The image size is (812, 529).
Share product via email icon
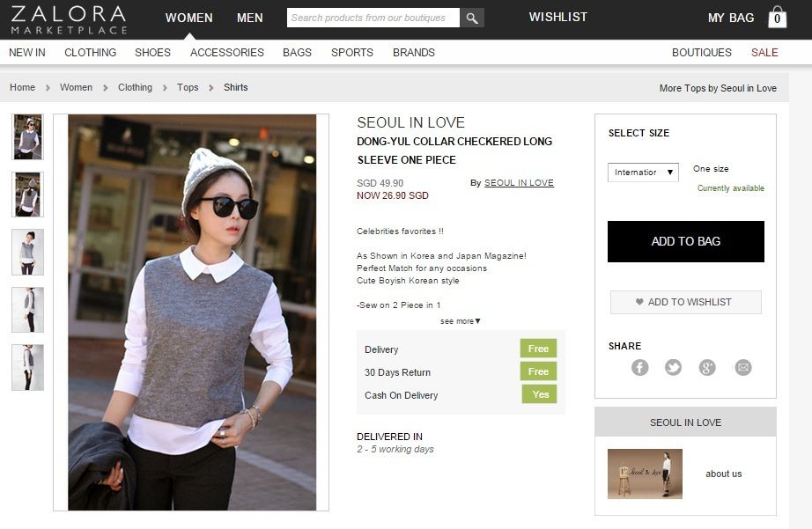743,368
